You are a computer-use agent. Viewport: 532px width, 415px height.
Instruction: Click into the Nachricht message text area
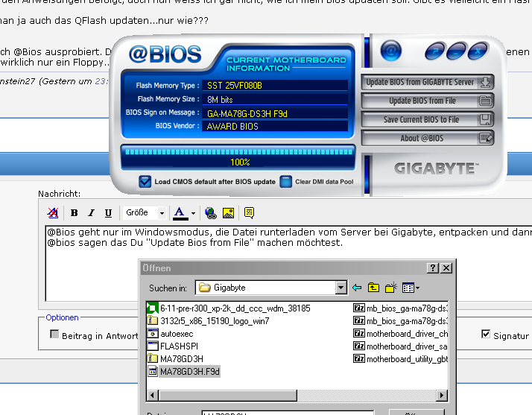(x=288, y=263)
